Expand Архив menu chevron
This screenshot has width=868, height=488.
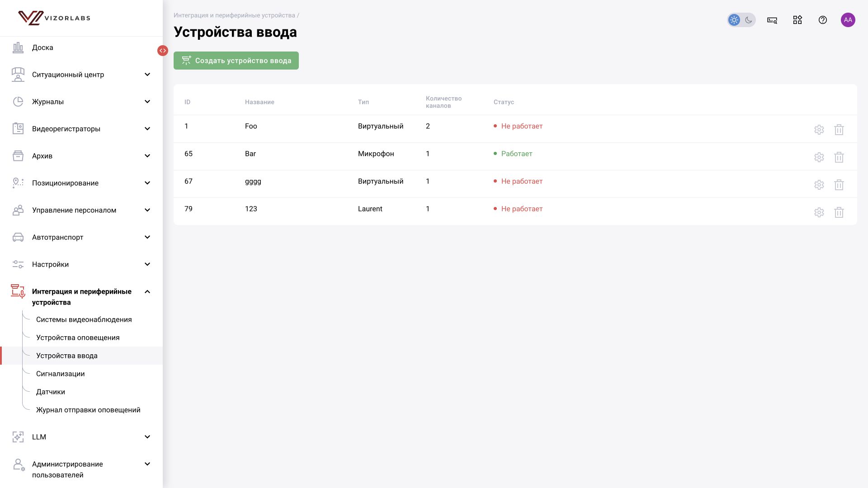point(147,156)
